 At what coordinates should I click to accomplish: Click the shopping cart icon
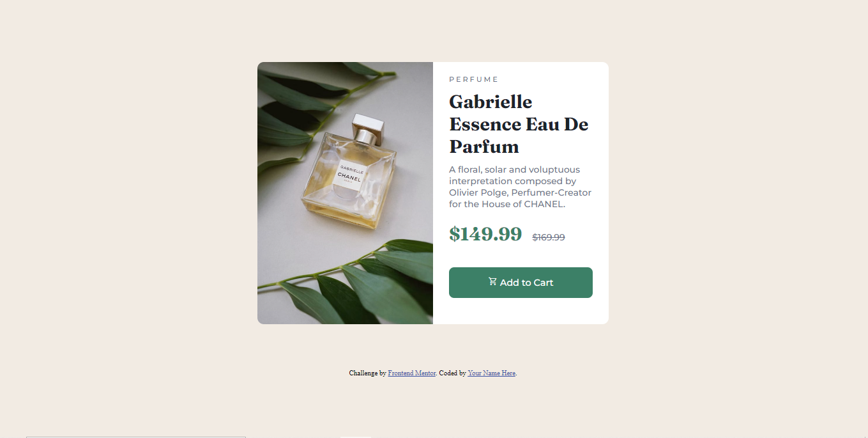pos(492,281)
